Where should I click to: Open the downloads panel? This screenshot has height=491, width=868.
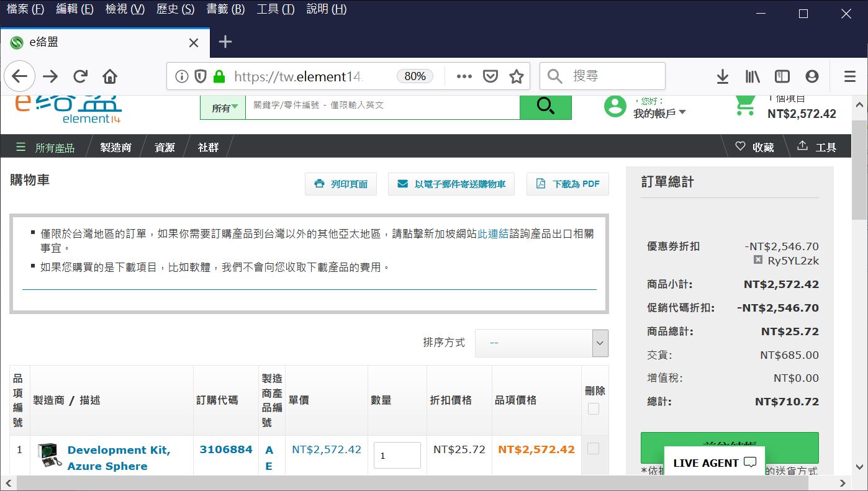[x=722, y=76]
